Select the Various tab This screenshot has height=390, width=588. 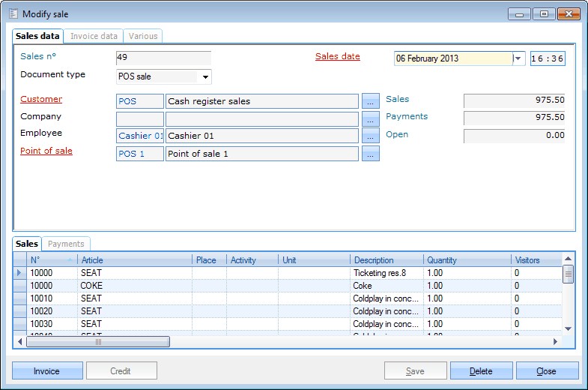pos(142,36)
